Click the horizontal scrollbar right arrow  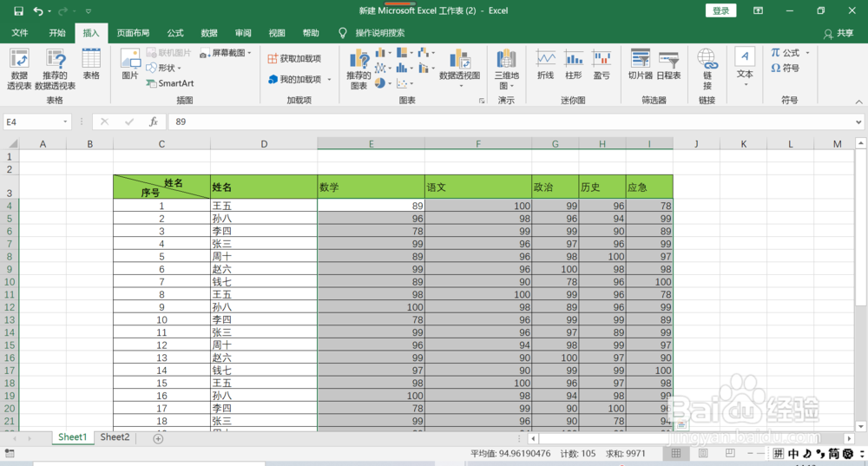click(x=849, y=438)
